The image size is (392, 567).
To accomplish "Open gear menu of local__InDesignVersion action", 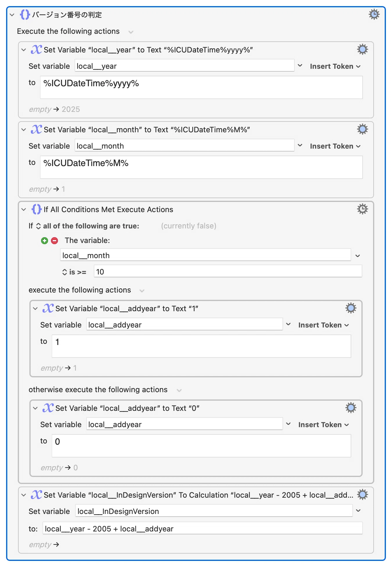I will tap(362, 495).
